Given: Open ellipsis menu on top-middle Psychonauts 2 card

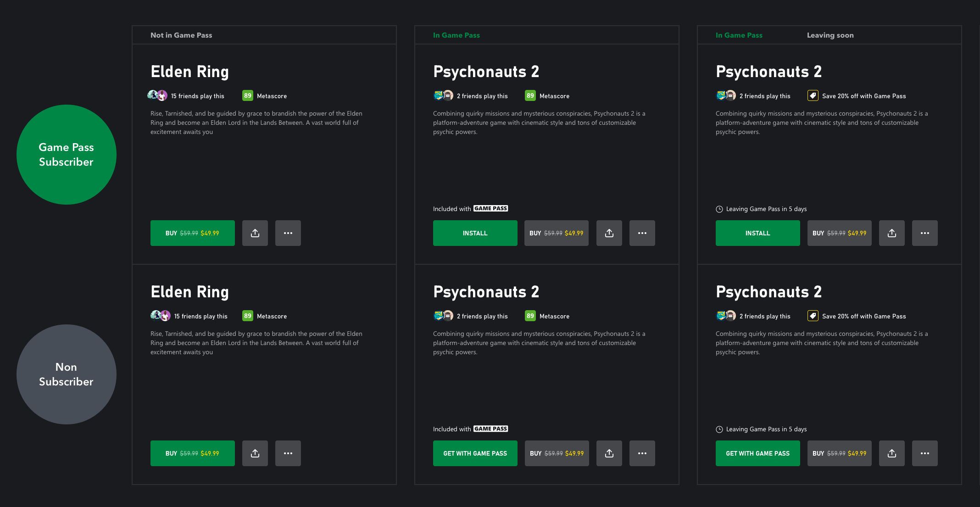Looking at the screenshot, I should tap(642, 233).
